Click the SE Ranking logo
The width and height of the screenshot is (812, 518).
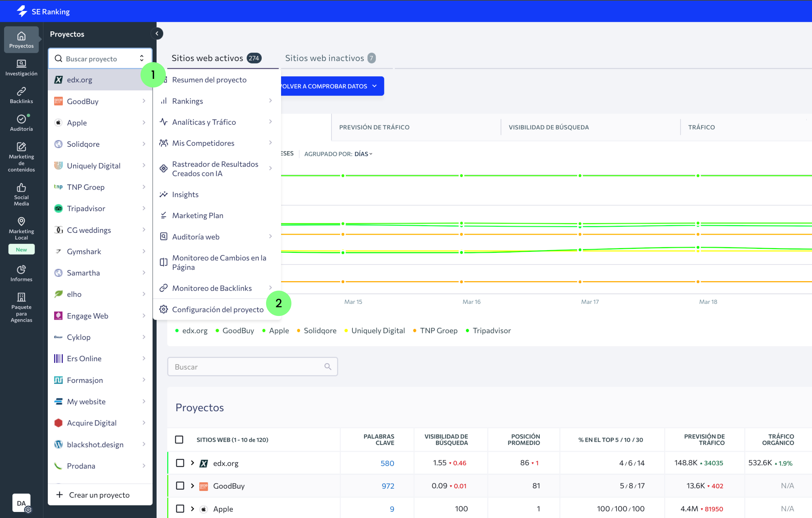[x=43, y=11]
